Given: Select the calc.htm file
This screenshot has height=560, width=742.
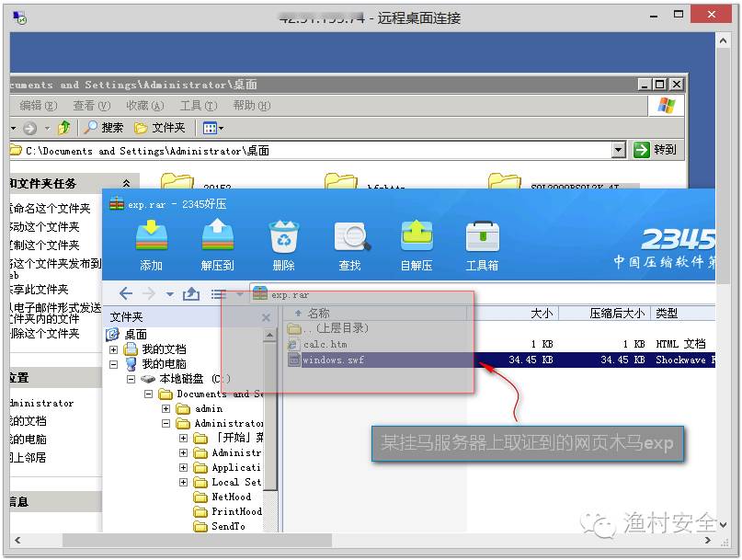Looking at the screenshot, I should point(325,344).
